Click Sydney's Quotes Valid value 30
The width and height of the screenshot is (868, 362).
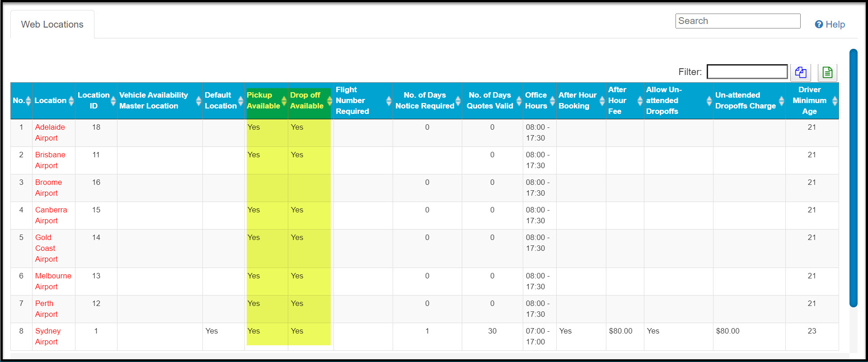493,331
